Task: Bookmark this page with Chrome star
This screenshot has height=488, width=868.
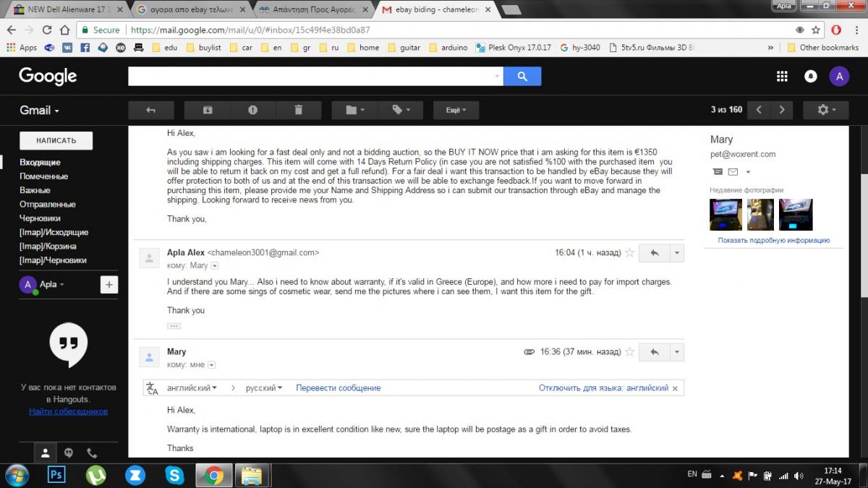Action: tap(816, 30)
